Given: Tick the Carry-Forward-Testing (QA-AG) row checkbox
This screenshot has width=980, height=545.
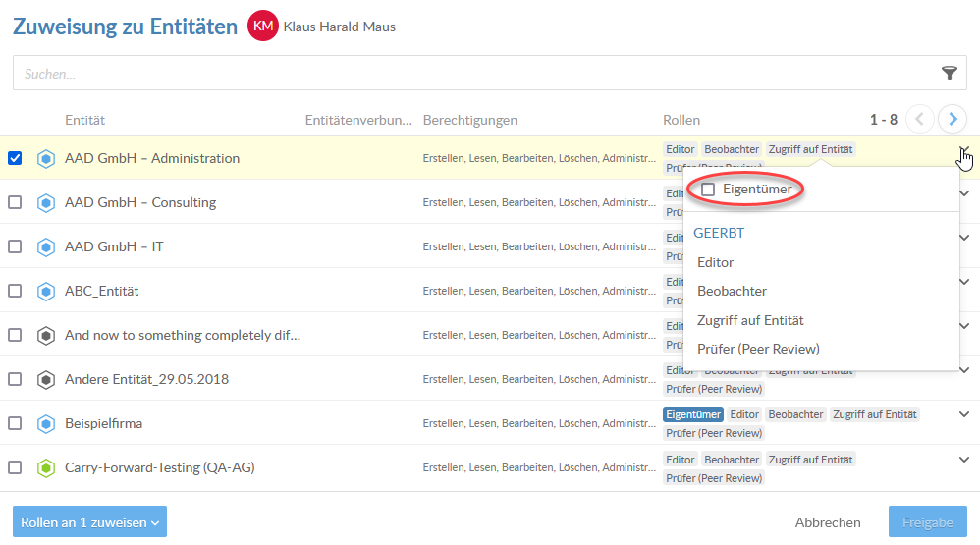Looking at the screenshot, I should [15, 467].
